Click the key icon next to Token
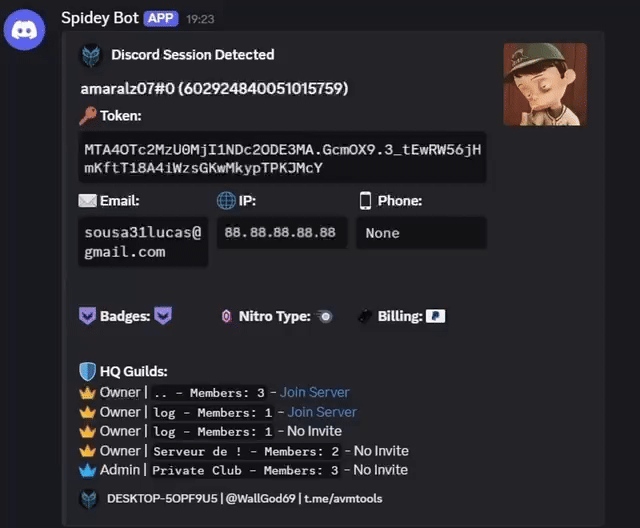 [x=88, y=116]
